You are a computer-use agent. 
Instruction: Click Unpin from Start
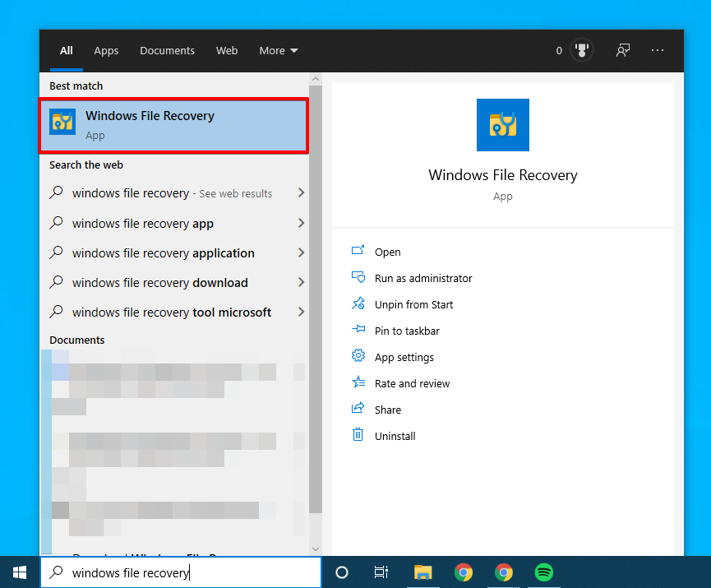click(x=413, y=304)
